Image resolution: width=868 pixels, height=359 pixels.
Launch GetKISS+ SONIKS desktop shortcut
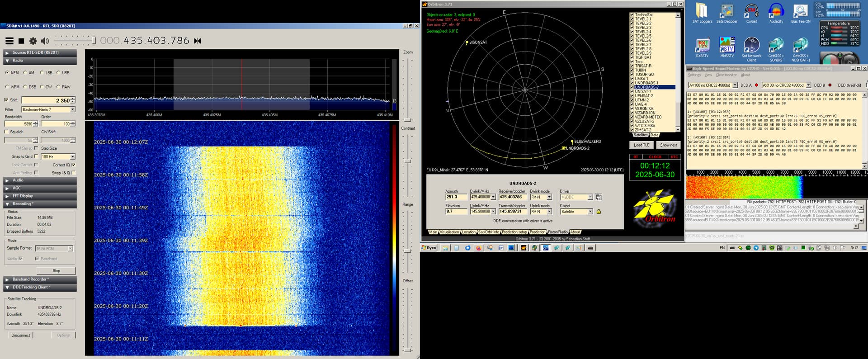[x=776, y=50]
